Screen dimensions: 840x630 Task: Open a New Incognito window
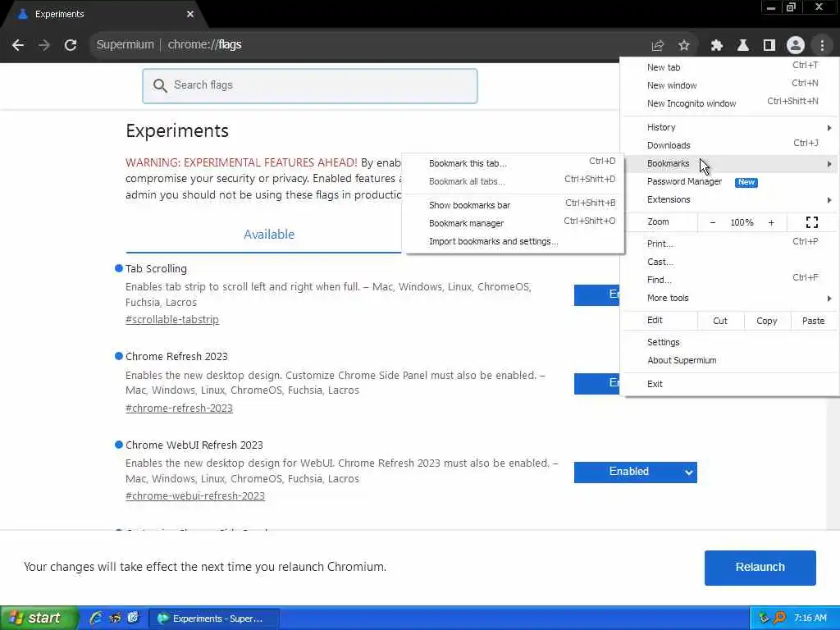(729, 103)
